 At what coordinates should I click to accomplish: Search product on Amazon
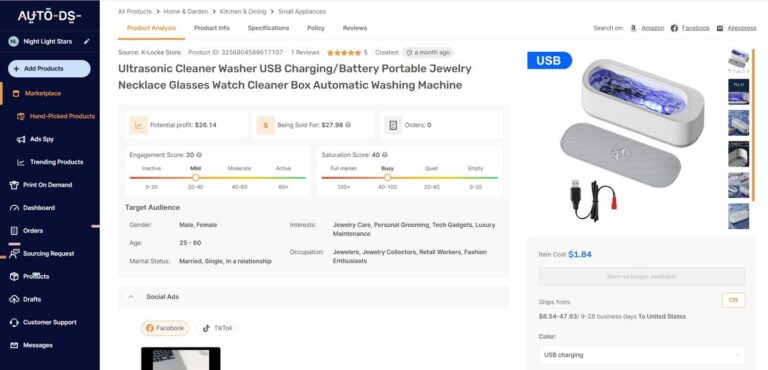[x=652, y=28]
